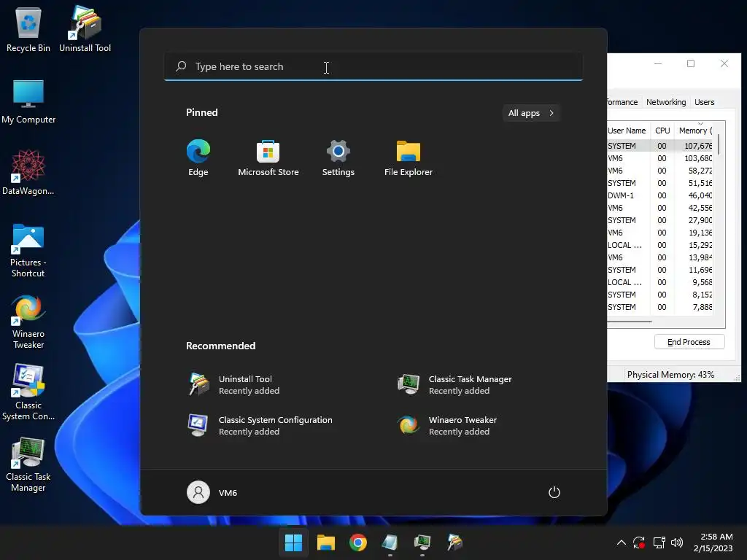Open the VM6 user account menu
Image resolution: width=747 pixels, height=560 pixels.
click(x=212, y=492)
